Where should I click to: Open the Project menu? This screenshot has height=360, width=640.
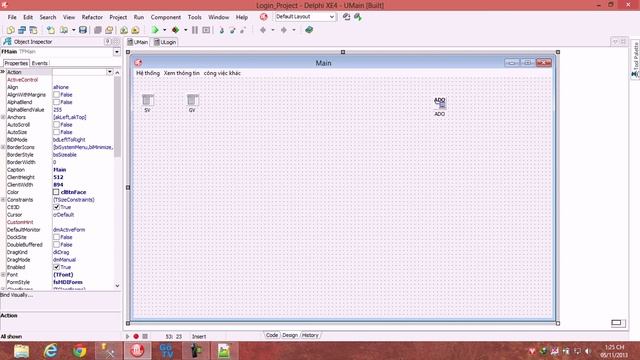[118, 17]
